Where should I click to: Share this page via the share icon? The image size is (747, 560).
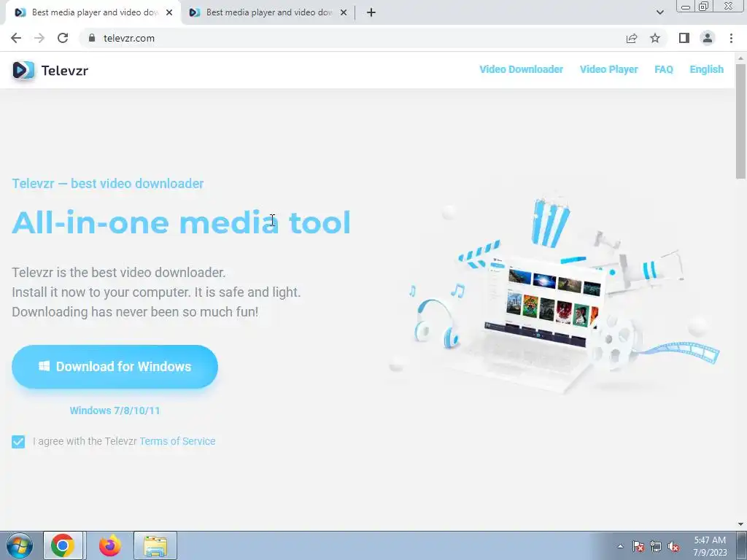pos(632,38)
